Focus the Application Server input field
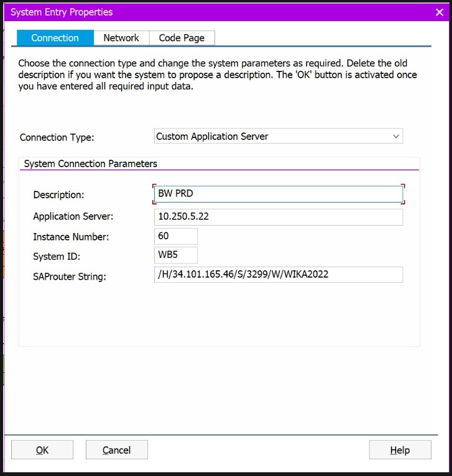This screenshot has height=476, width=452. pyautogui.click(x=278, y=217)
